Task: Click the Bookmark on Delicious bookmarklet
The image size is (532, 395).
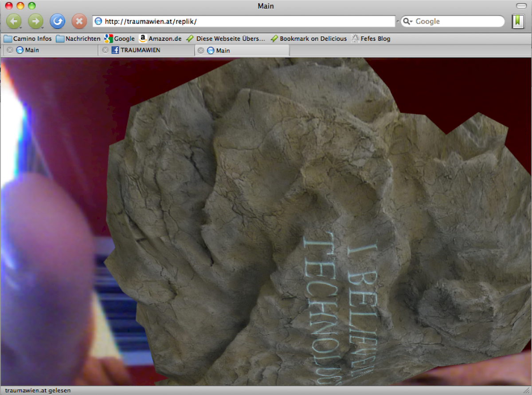Action: [309, 39]
